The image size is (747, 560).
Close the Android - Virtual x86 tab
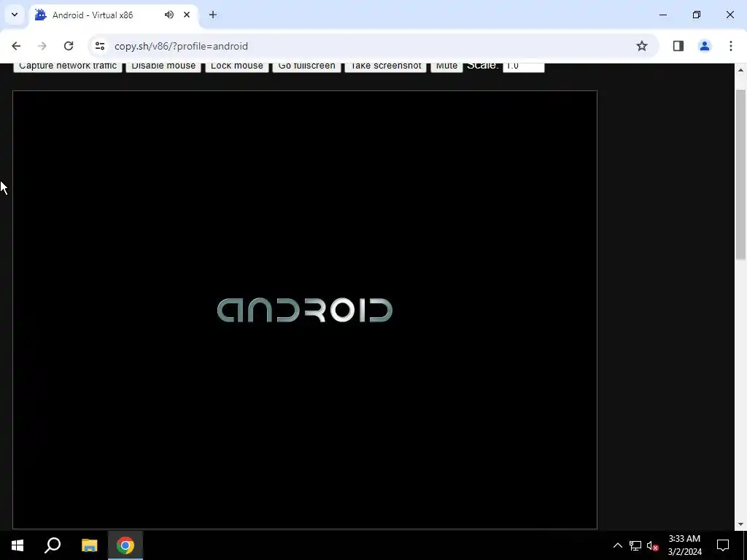187,15
